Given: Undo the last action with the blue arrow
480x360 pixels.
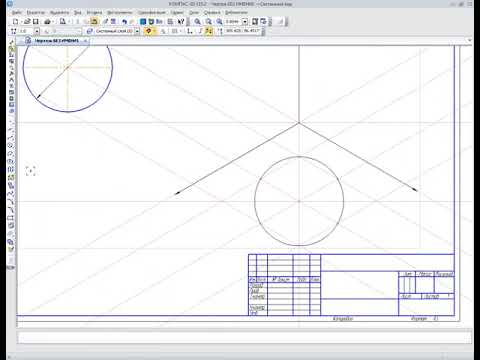Looking at the screenshot, I should point(124,22).
